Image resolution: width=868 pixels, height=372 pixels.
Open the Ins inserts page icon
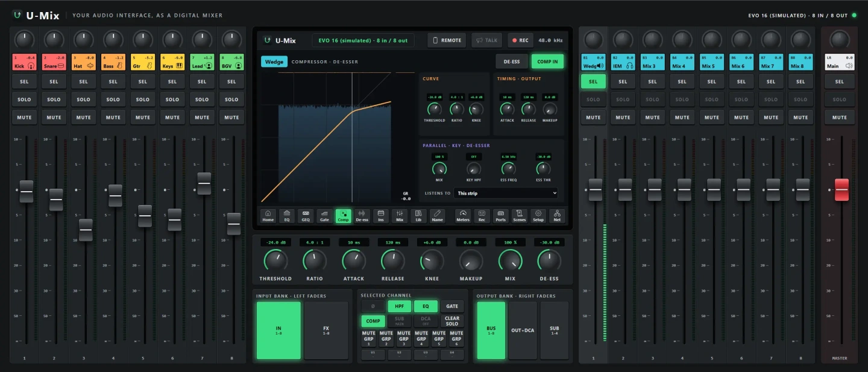coord(380,216)
